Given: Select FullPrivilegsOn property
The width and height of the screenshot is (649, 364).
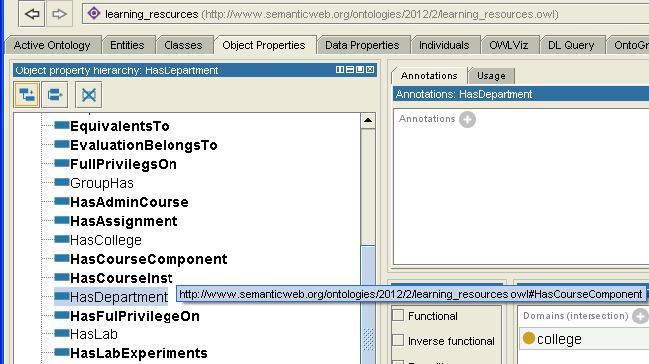Looking at the screenshot, I should (123, 164).
